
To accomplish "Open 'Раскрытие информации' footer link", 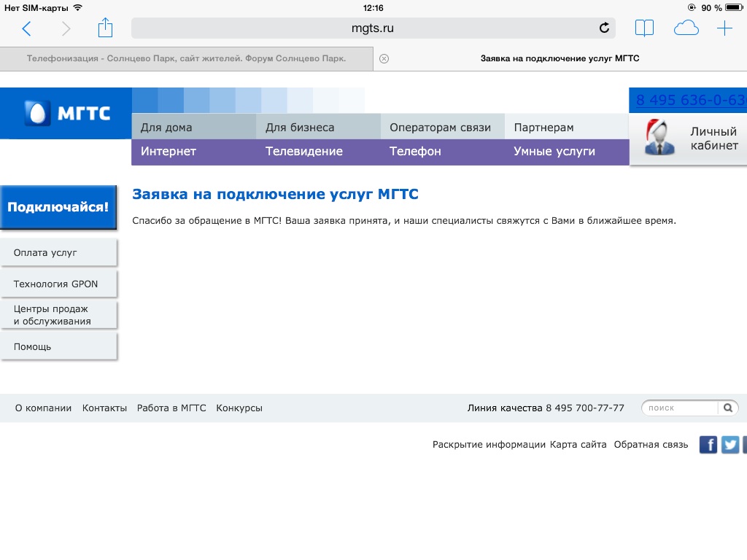I will point(489,445).
